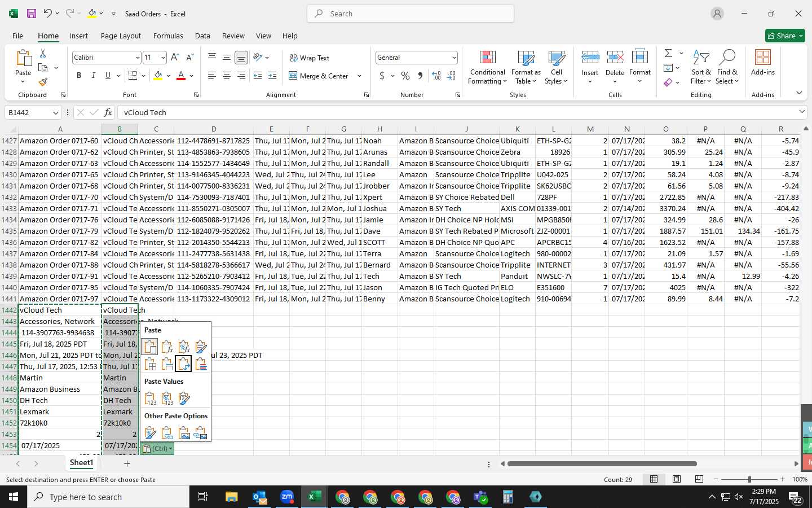Apply Comma Style number format
This screenshot has height=508, width=812.
pyautogui.click(x=420, y=76)
